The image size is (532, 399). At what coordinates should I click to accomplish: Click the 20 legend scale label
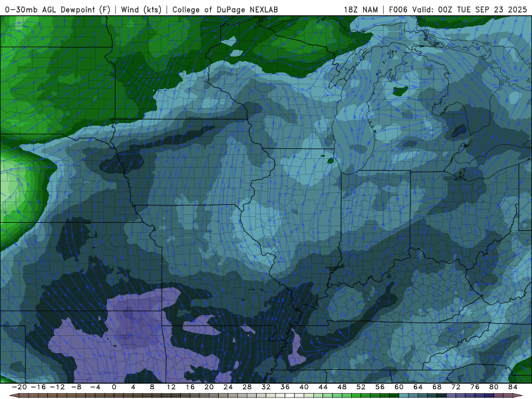coord(209,387)
